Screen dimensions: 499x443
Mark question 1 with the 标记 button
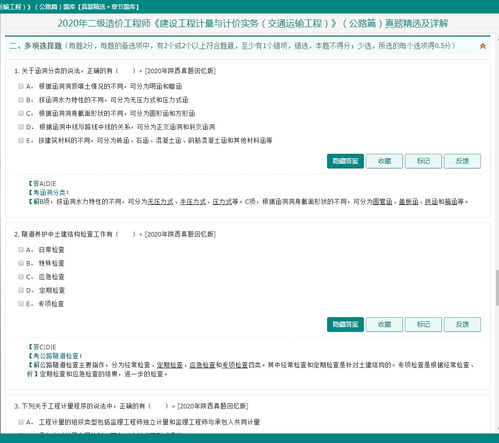(423, 161)
